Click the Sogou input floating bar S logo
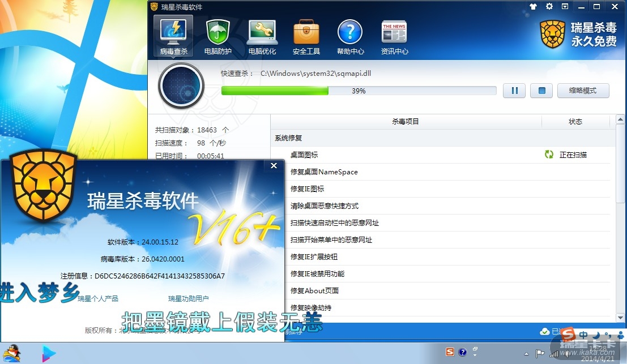 (568, 334)
